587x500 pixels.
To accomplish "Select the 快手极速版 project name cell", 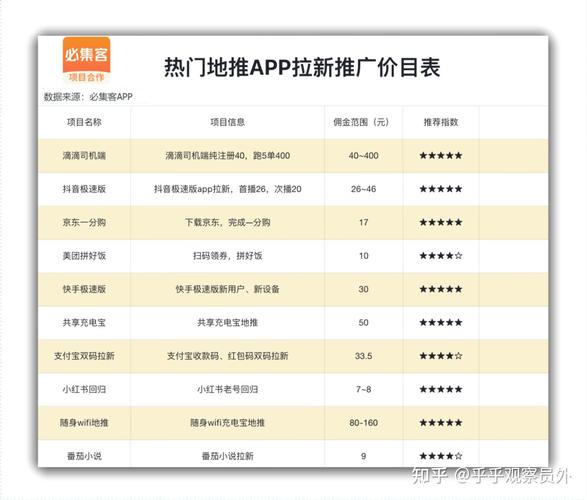I will [84, 289].
